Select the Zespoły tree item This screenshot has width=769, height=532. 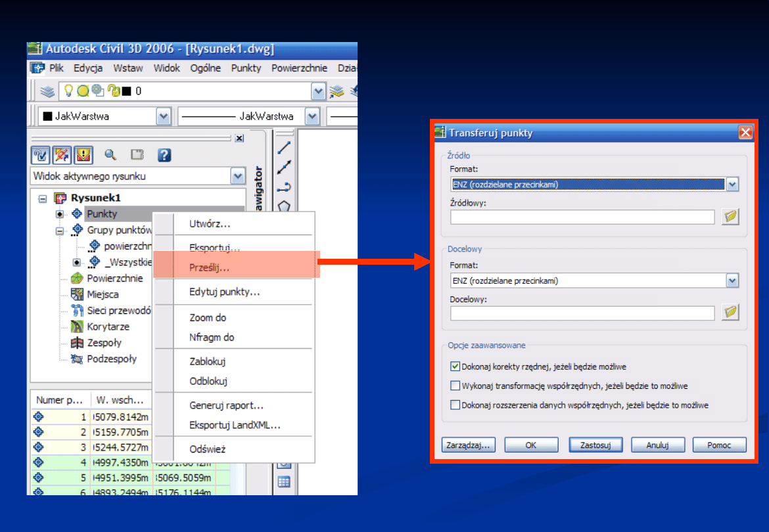click(104, 343)
